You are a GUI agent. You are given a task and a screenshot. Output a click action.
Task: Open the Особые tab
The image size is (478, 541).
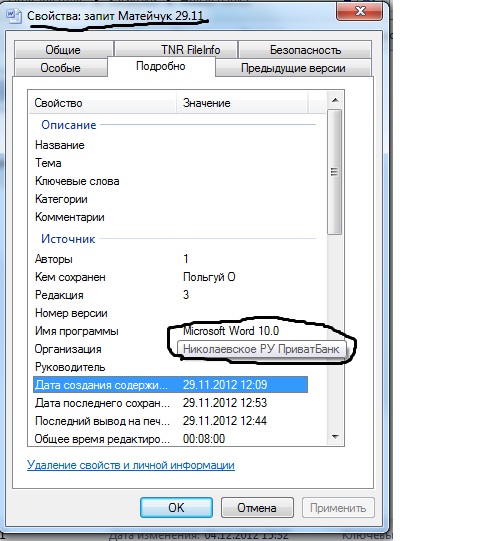60,68
